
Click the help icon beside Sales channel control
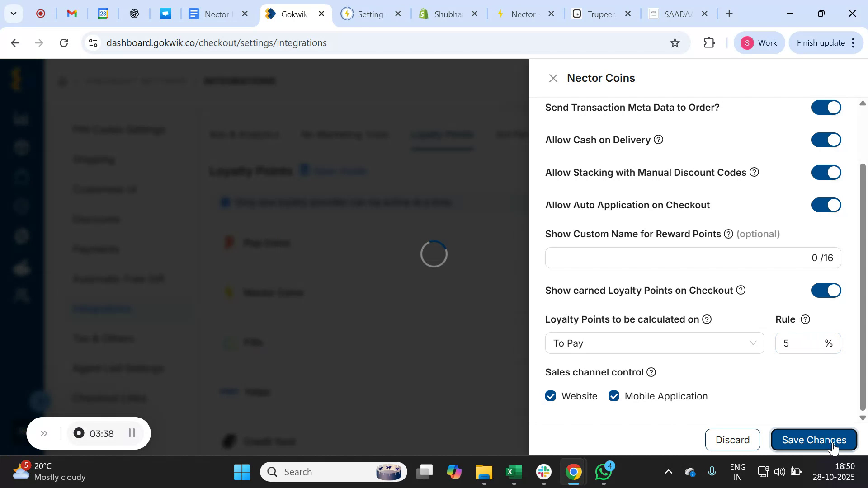[651, 372]
